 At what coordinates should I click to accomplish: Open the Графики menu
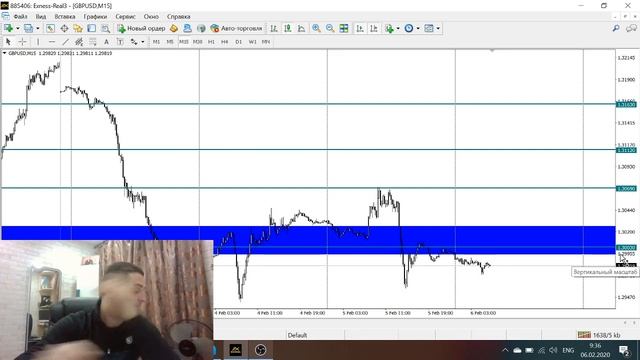(x=95, y=17)
